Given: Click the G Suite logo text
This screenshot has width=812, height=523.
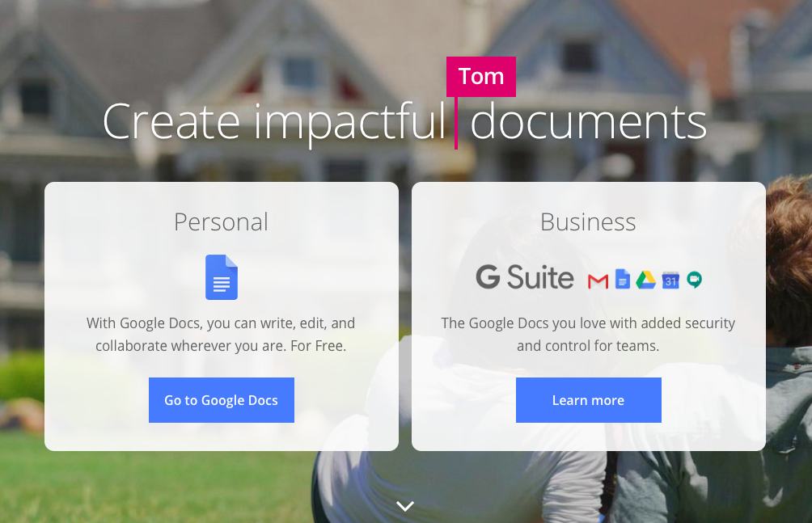Looking at the screenshot, I should (x=525, y=277).
